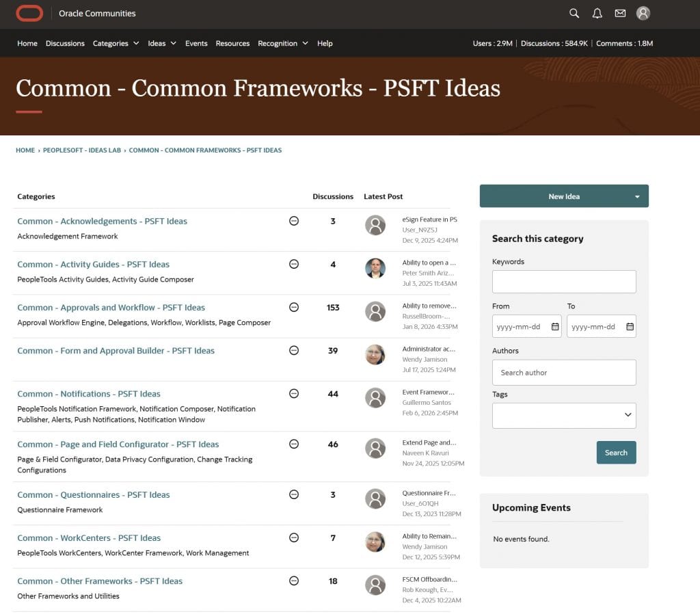
Task: Open the Events menu item
Action: (196, 43)
